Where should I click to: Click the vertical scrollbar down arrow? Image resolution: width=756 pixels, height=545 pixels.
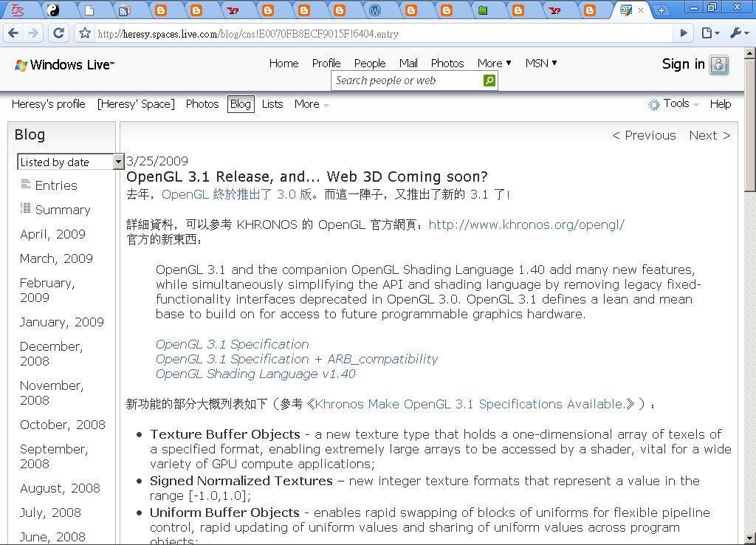(750, 538)
